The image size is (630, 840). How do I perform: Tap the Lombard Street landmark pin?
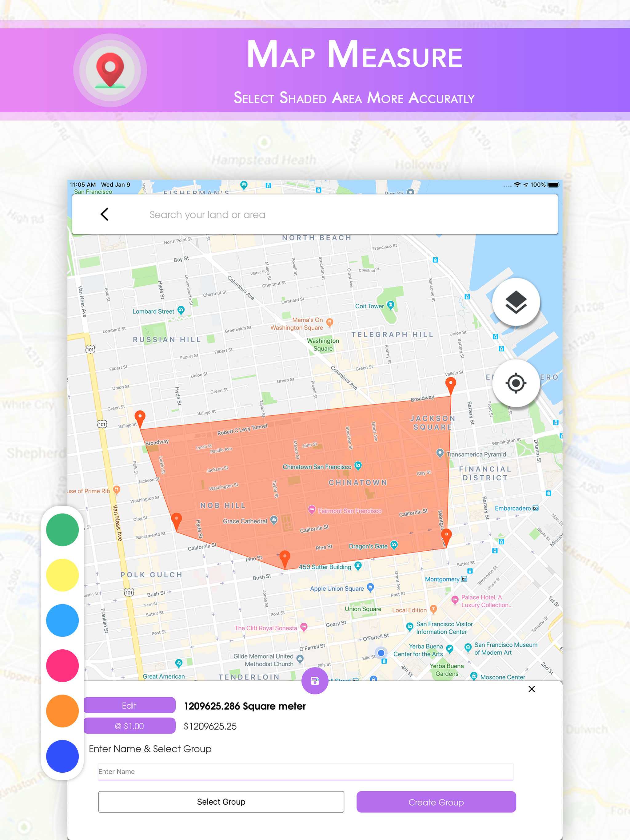click(181, 310)
